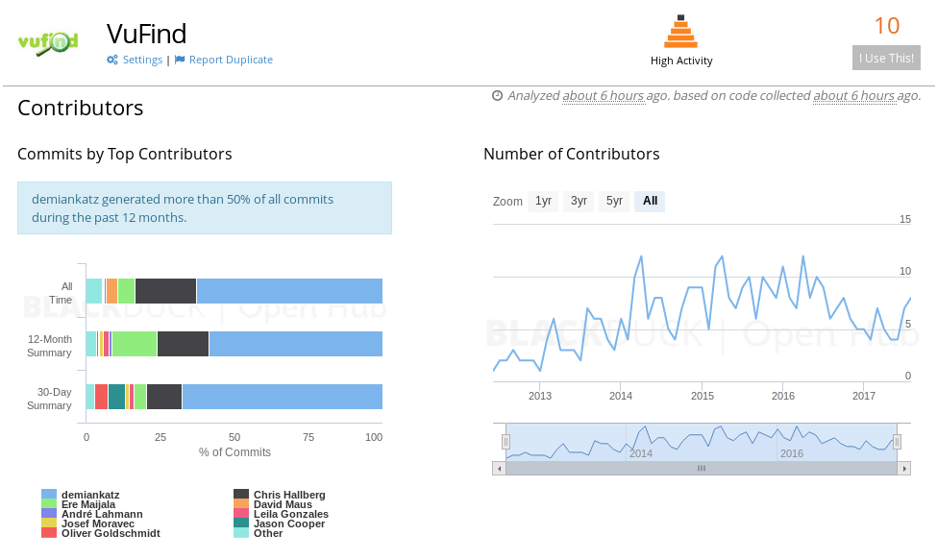Toggle the demiankatz legend color swatch
This screenshot has width=937, height=560.
pos(49,495)
